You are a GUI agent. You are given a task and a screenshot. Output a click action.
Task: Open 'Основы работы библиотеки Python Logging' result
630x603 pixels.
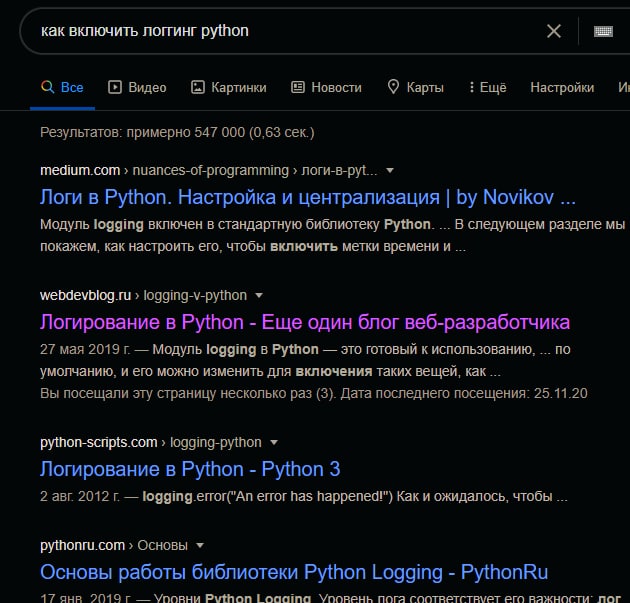tap(294, 572)
